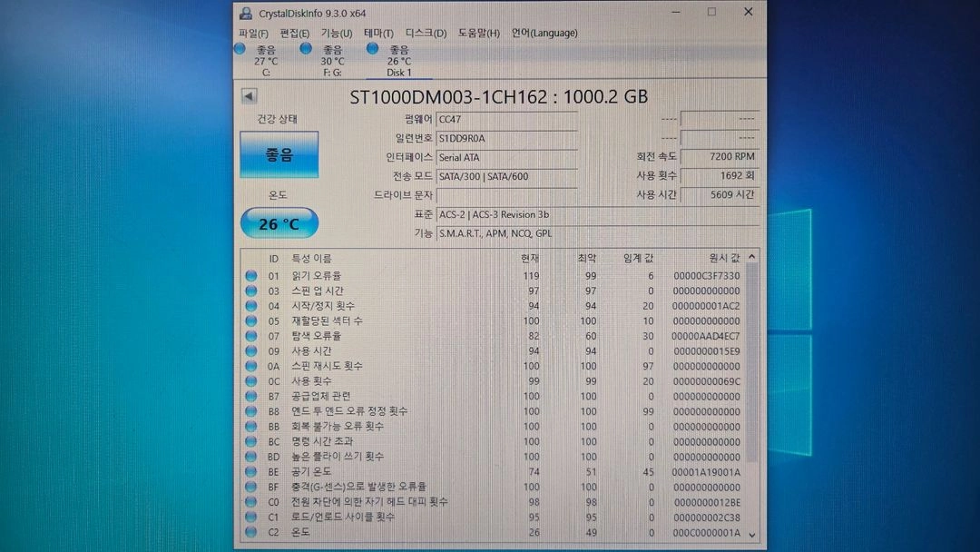The width and height of the screenshot is (980, 552).
Task: Click the status icon of row BC 명령 시간 초과
Action: click(x=251, y=440)
